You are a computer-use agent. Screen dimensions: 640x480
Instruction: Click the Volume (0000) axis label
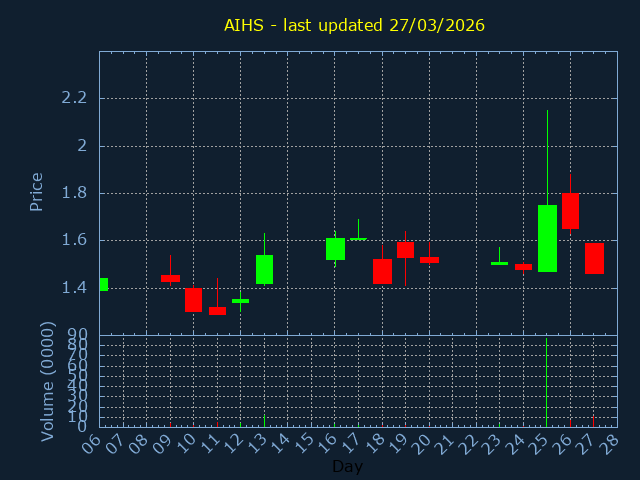point(47,381)
